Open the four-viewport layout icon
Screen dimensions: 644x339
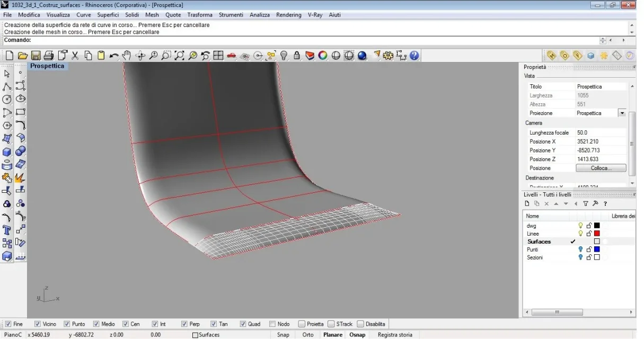click(x=218, y=56)
